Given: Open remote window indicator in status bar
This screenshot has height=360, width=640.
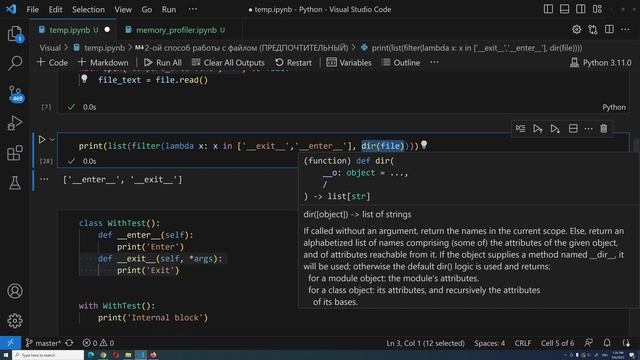Looking at the screenshot, I should coord(10,343).
